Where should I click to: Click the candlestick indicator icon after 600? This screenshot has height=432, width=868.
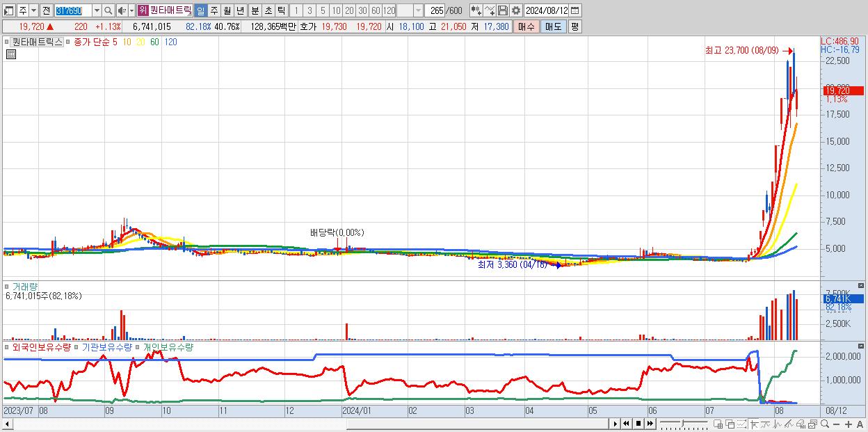pos(476,10)
